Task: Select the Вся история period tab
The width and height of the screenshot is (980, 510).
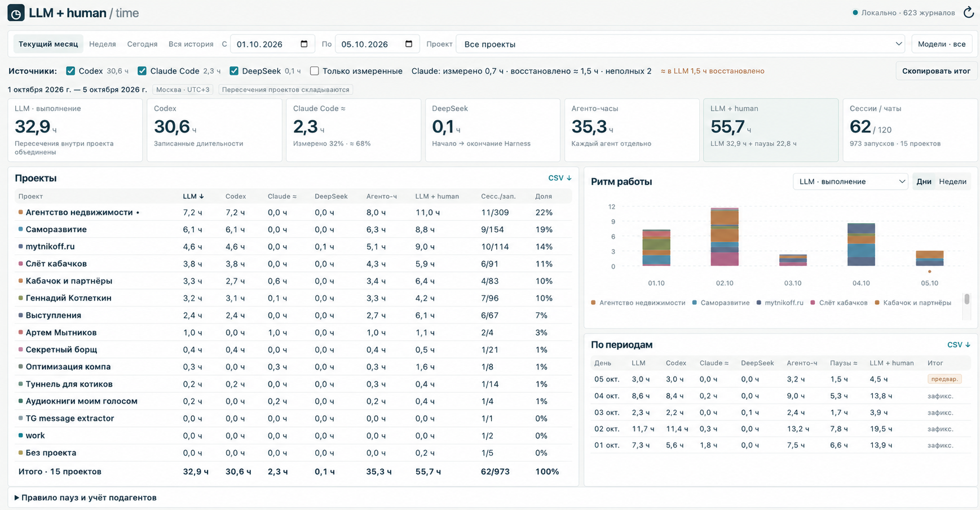Action: pyautogui.click(x=191, y=44)
